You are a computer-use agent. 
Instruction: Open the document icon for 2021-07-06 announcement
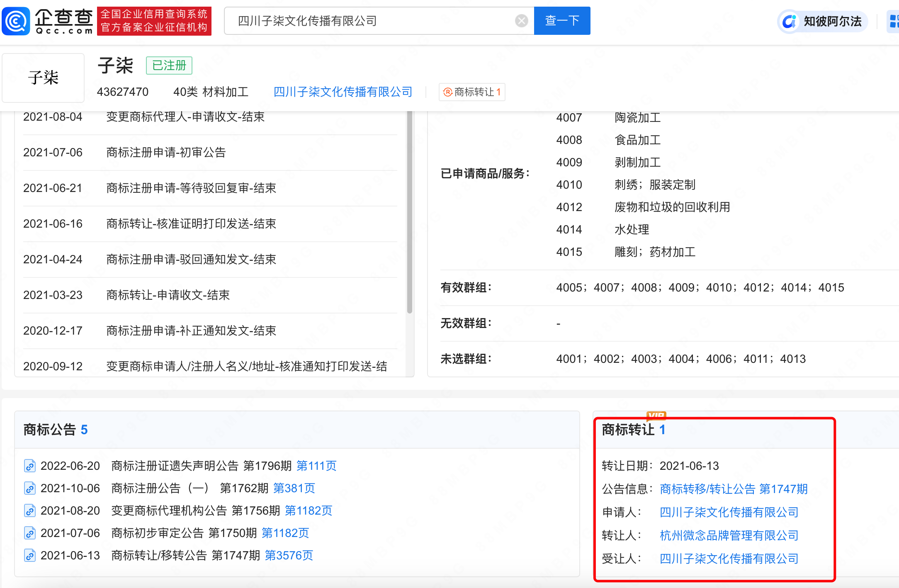tap(29, 533)
